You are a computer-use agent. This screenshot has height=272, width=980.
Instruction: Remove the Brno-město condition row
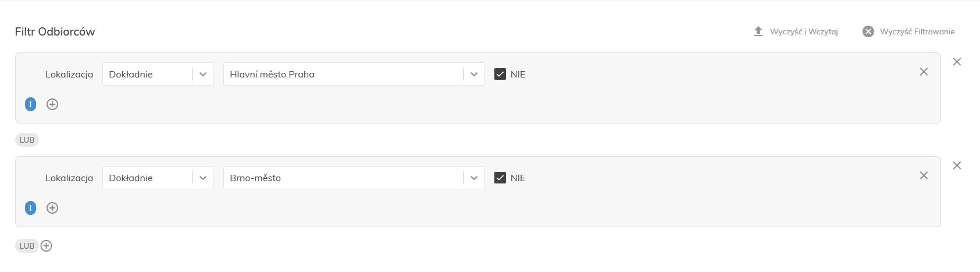(924, 175)
